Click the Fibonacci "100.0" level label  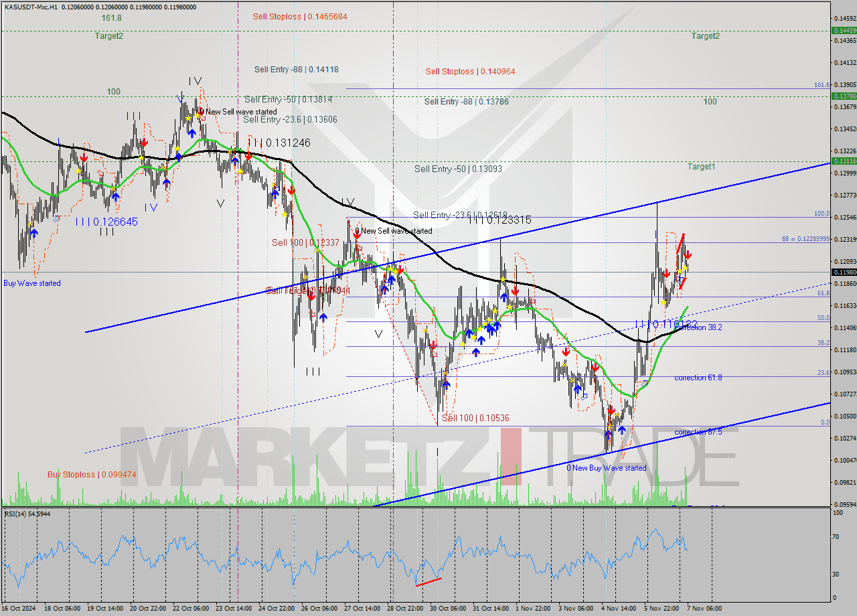click(822, 214)
